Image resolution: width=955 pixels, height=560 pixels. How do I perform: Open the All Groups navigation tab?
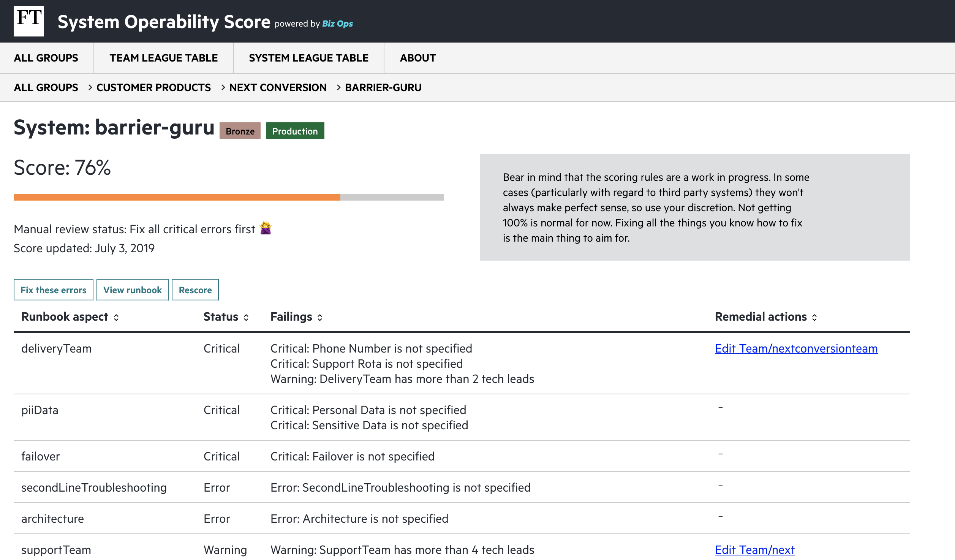pyautogui.click(x=46, y=58)
